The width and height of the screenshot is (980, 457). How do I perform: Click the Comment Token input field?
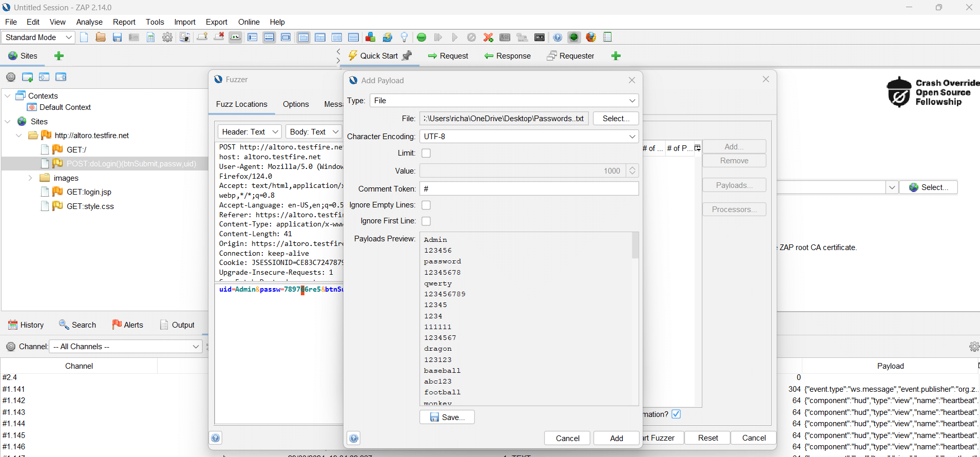[x=529, y=189]
